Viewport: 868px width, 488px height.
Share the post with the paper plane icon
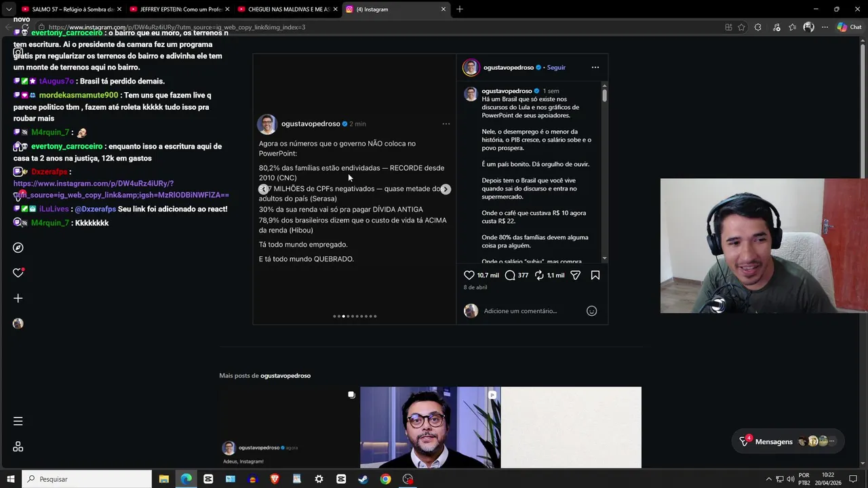click(575, 275)
